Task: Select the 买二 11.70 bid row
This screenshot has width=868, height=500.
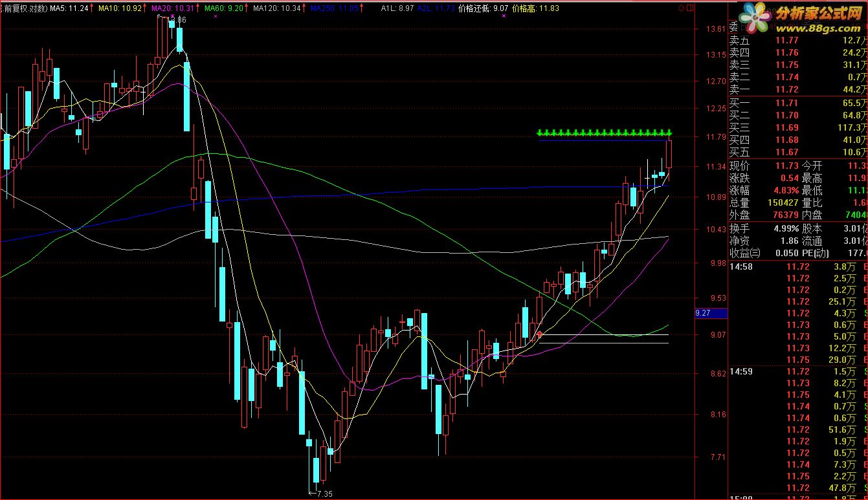Action: point(798,115)
